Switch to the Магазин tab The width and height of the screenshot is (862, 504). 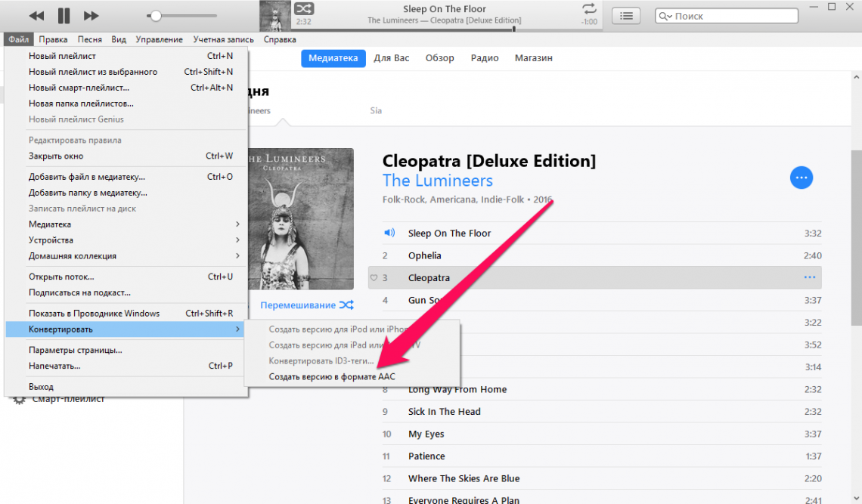(x=533, y=58)
